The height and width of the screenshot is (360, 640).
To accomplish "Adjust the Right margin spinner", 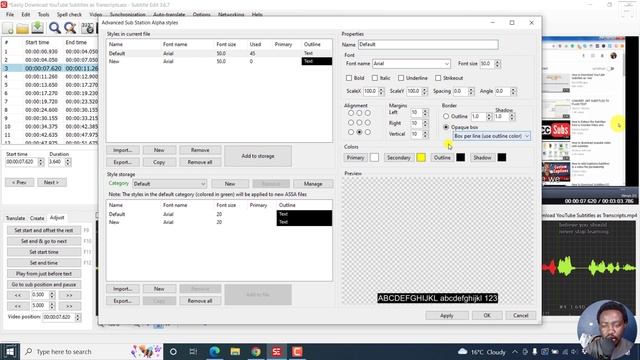I will point(425,123).
